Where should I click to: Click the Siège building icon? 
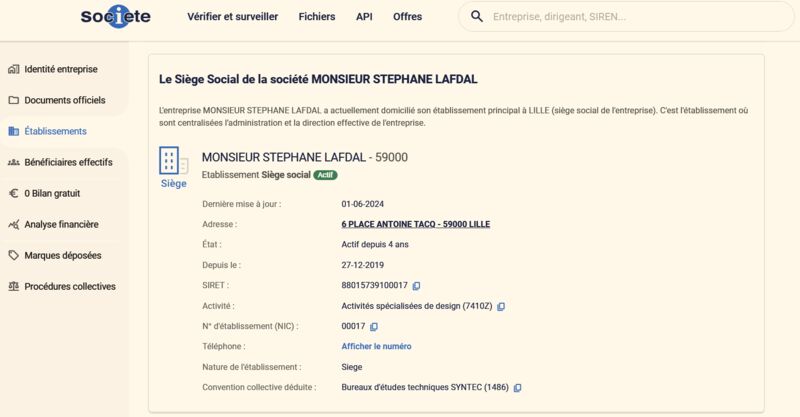(173, 161)
